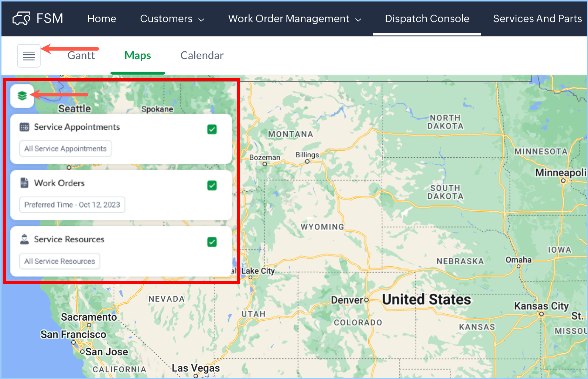Click the WYOMING state label
This screenshot has width=588, height=379.
coord(322,227)
